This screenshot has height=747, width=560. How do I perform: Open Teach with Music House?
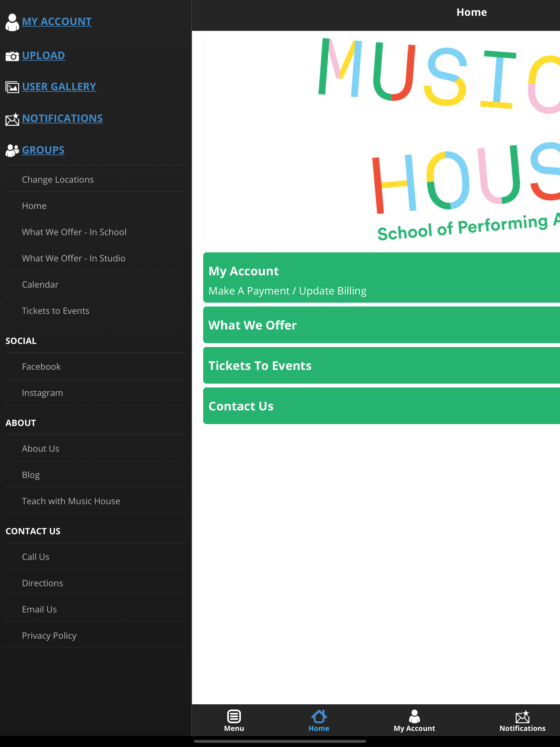pyautogui.click(x=96, y=501)
